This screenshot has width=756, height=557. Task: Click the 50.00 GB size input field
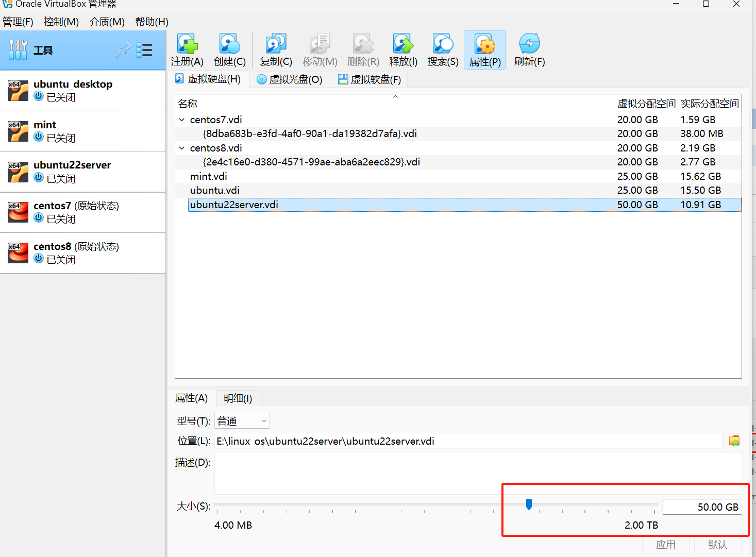702,507
